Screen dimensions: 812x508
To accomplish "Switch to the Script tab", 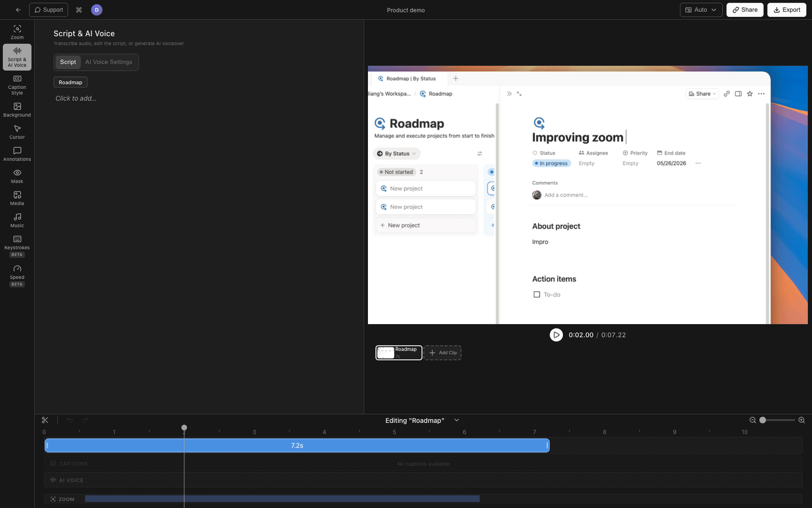I will pyautogui.click(x=68, y=62).
